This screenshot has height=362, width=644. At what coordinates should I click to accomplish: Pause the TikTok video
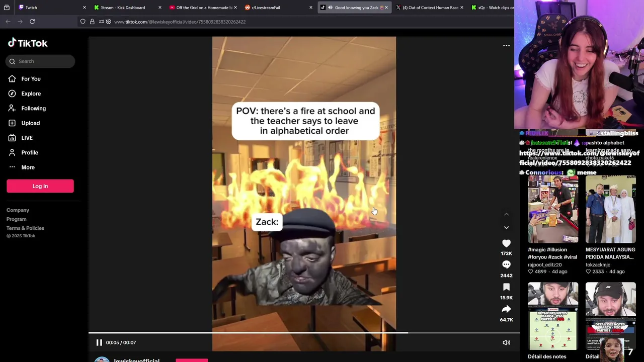point(99,342)
